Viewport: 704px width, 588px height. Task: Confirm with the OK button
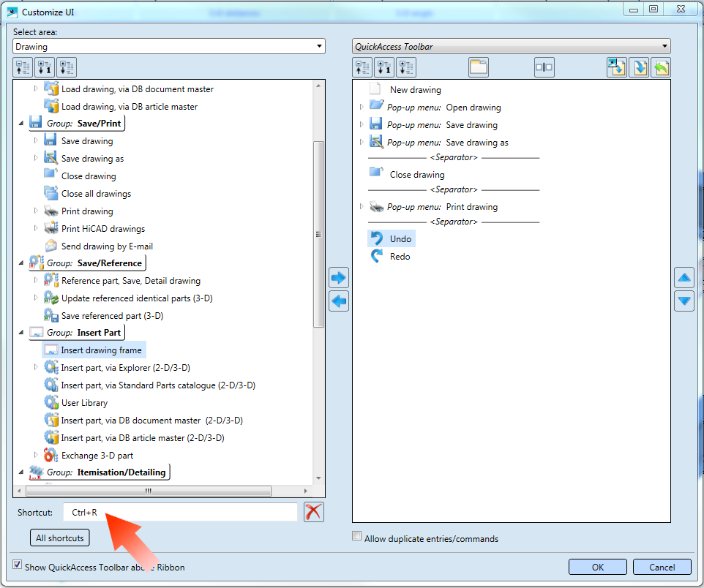point(598,567)
